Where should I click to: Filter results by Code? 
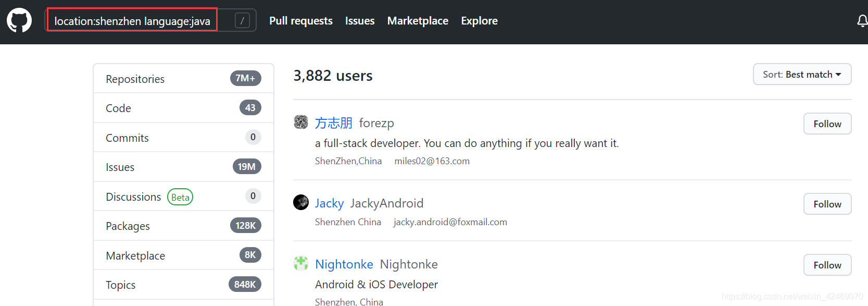pos(183,108)
